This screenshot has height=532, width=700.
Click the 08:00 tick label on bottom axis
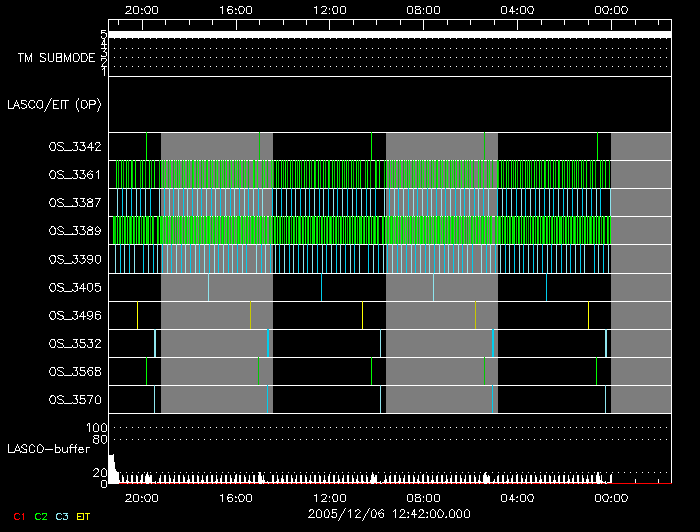tap(423, 496)
